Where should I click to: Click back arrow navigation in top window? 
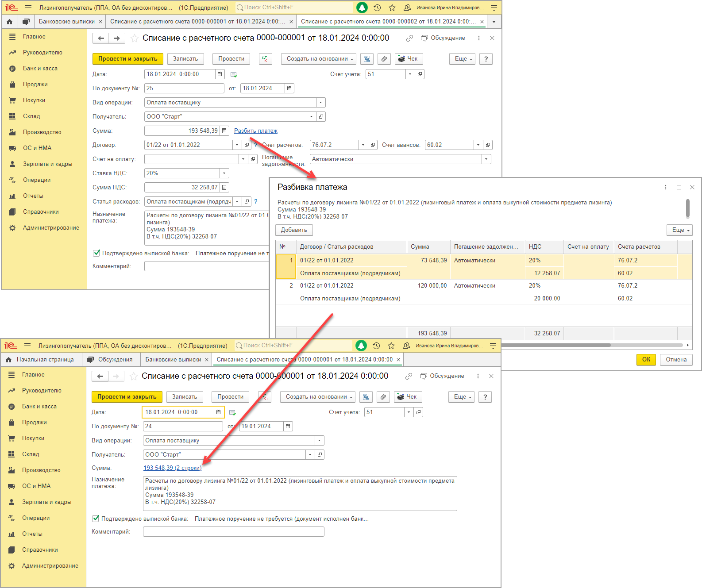click(101, 38)
